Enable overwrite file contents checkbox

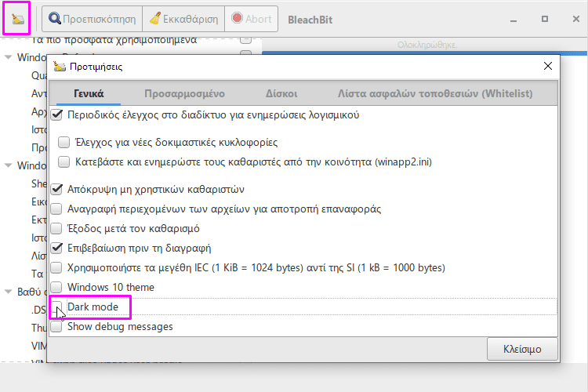click(x=56, y=209)
